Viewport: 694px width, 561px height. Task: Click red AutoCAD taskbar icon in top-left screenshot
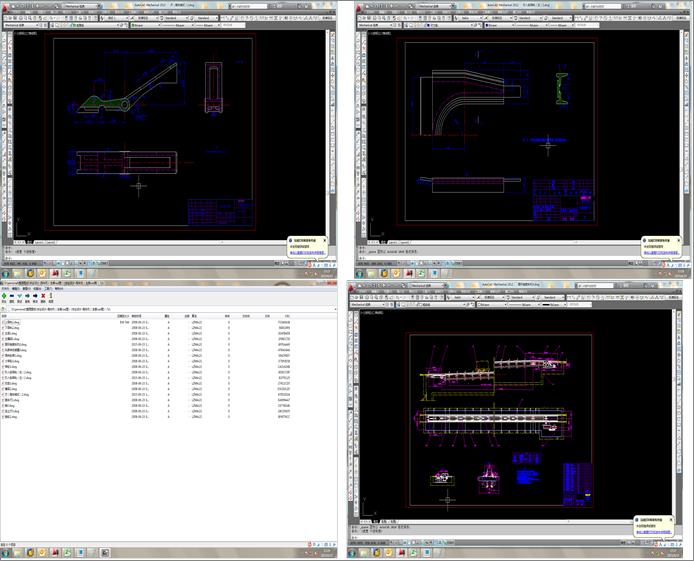55,273
